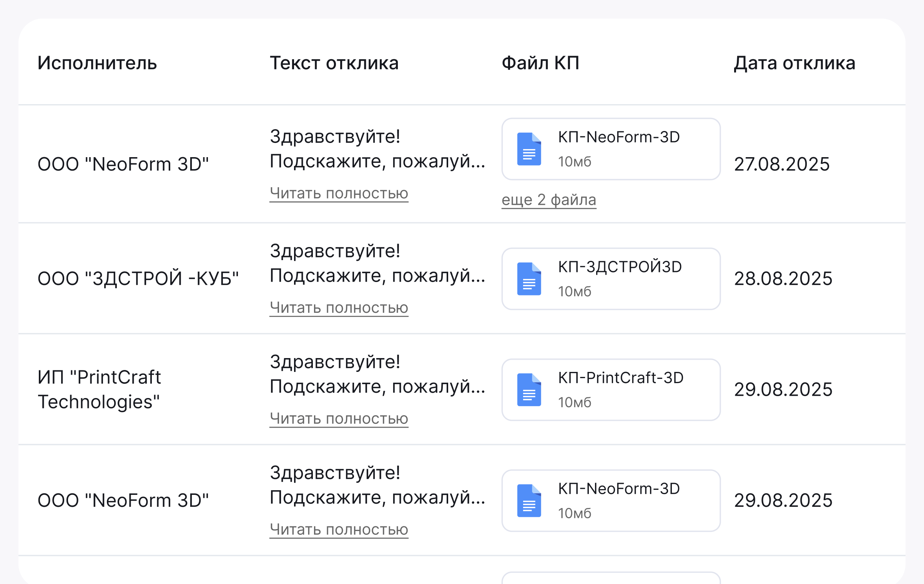Viewport: 924px width, 584px height.
Task: Select the Исполнитель column header
Action: [x=97, y=63]
